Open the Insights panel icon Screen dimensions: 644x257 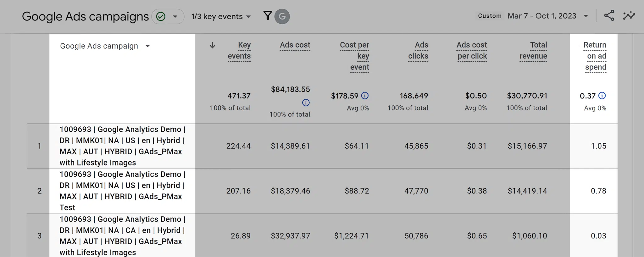pos(629,15)
